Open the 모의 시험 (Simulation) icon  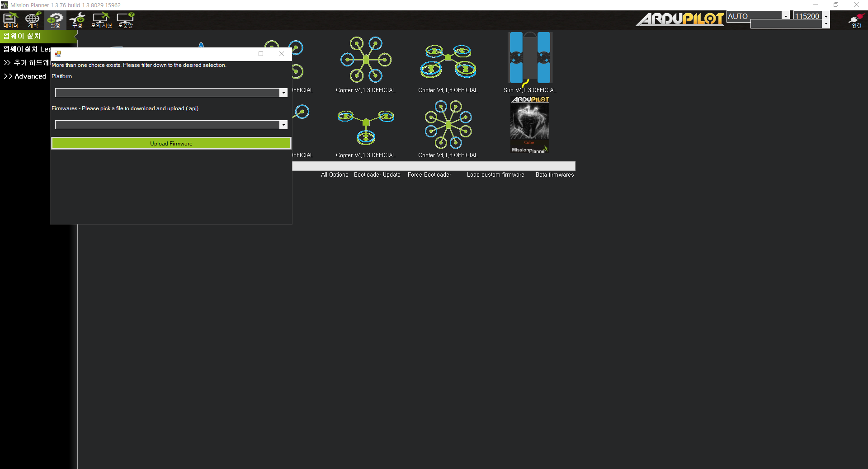101,20
